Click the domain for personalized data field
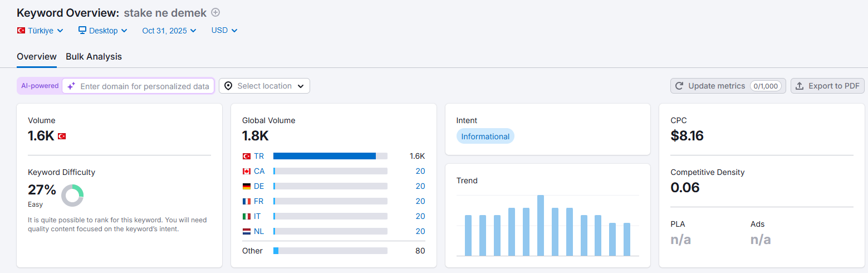The image size is (868, 273). [138, 86]
